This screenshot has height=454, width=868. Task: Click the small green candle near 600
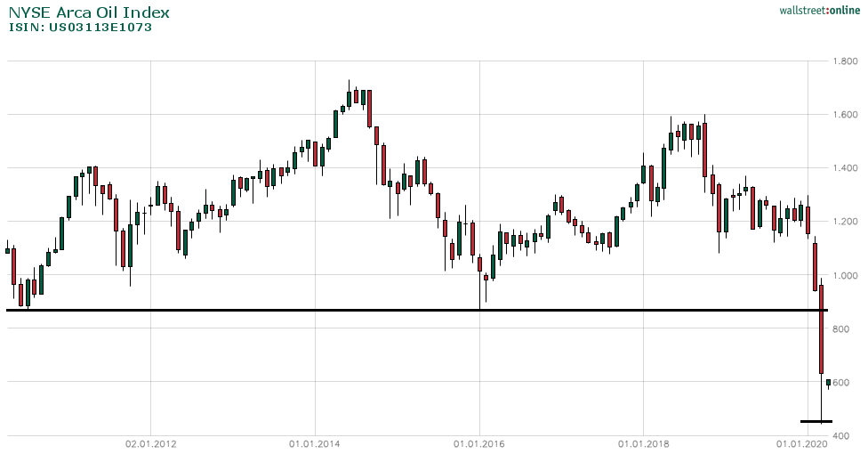point(829,383)
